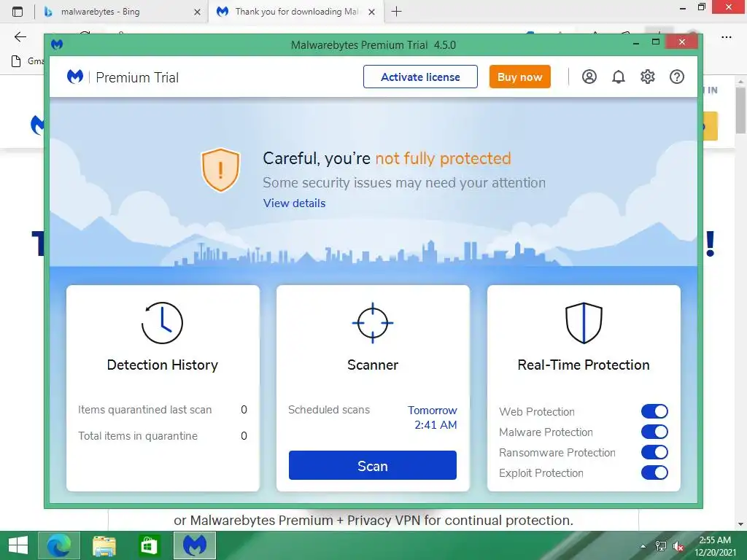The image size is (747, 560).
Task: Open Edge settings and more ellipsis menu
Action: pyautogui.click(x=726, y=36)
